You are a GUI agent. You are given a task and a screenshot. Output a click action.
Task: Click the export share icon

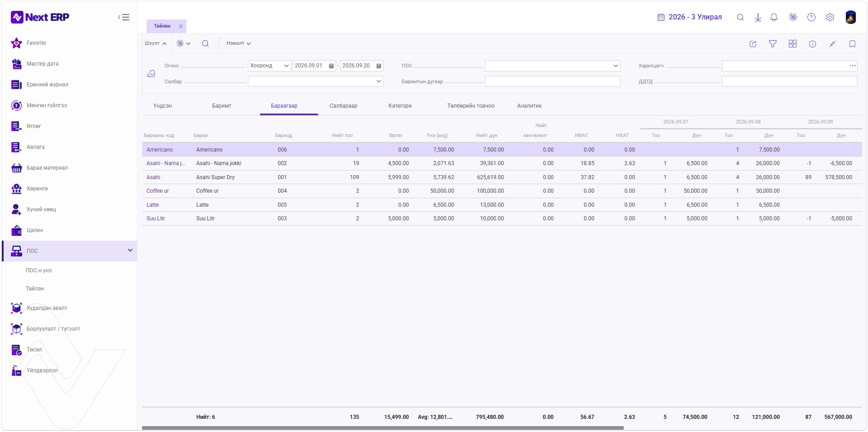[753, 44]
